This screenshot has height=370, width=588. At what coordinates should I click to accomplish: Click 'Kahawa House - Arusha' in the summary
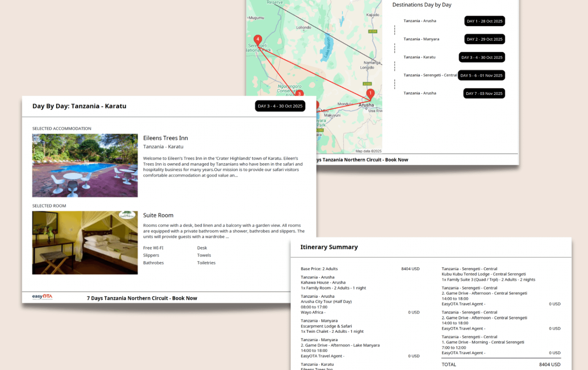tap(323, 283)
